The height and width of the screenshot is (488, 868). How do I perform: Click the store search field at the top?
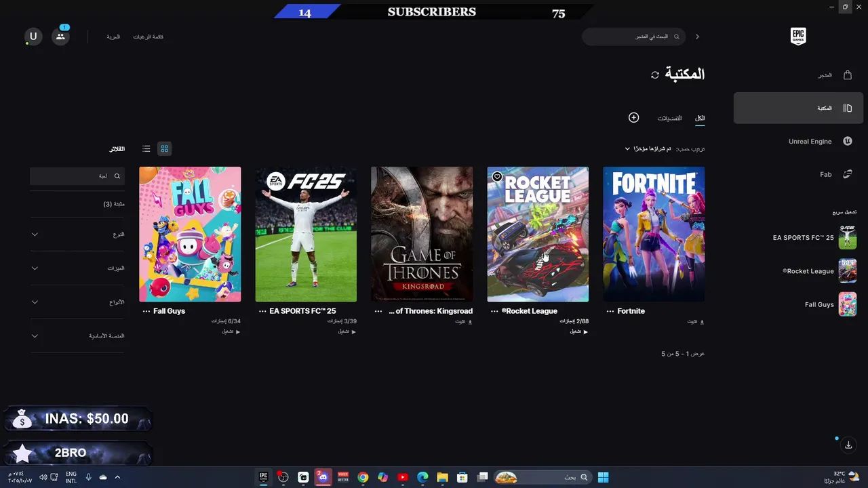(x=633, y=37)
